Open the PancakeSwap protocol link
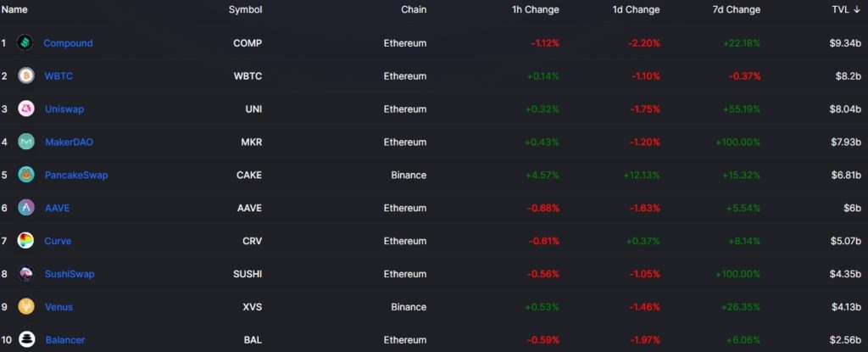This screenshot has width=868, height=352. (75, 175)
